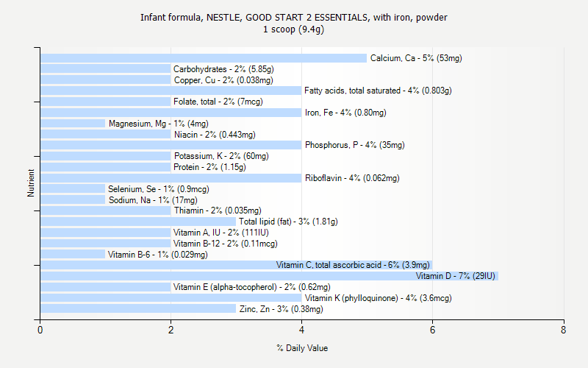588x368 pixels.
Task: Click the 'Protein - 2% (1.15g)' label
Action: pos(209,167)
